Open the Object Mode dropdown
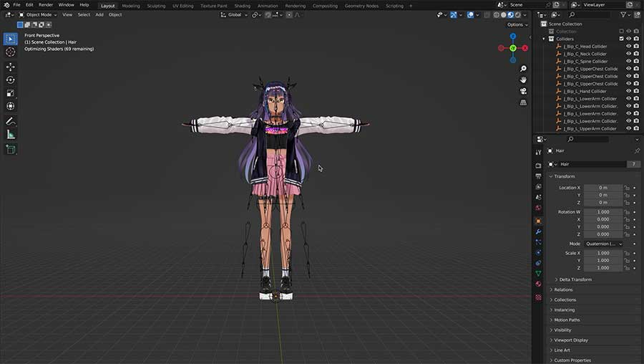Viewport: 644px width, 364px height. pyautogui.click(x=38, y=15)
